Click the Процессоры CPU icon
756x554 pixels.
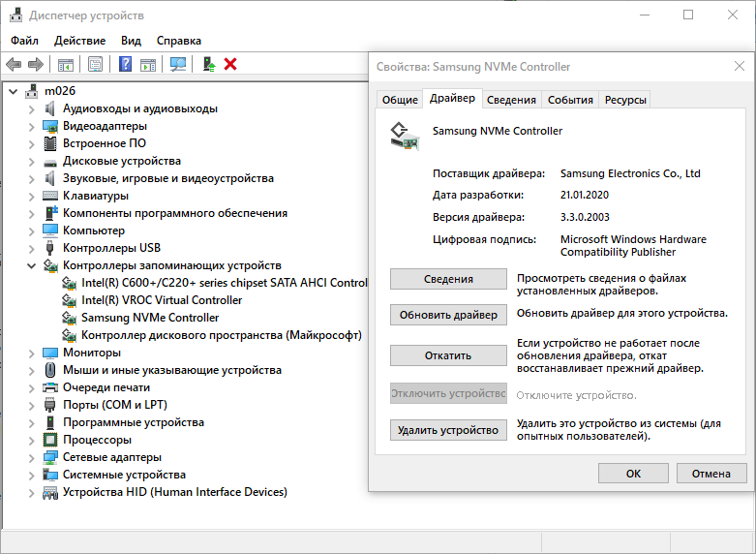coord(50,440)
